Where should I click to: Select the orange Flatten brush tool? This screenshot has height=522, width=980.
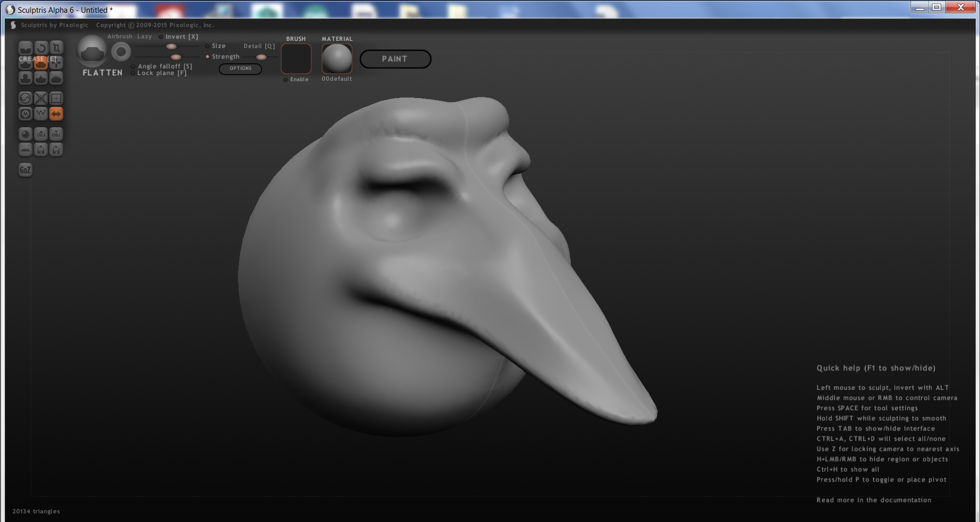tap(41, 63)
